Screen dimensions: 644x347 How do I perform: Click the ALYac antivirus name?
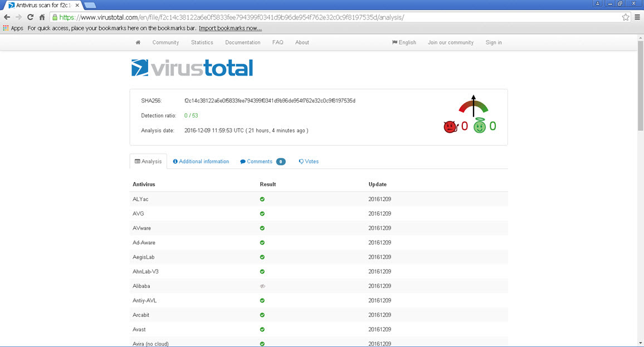click(x=140, y=199)
